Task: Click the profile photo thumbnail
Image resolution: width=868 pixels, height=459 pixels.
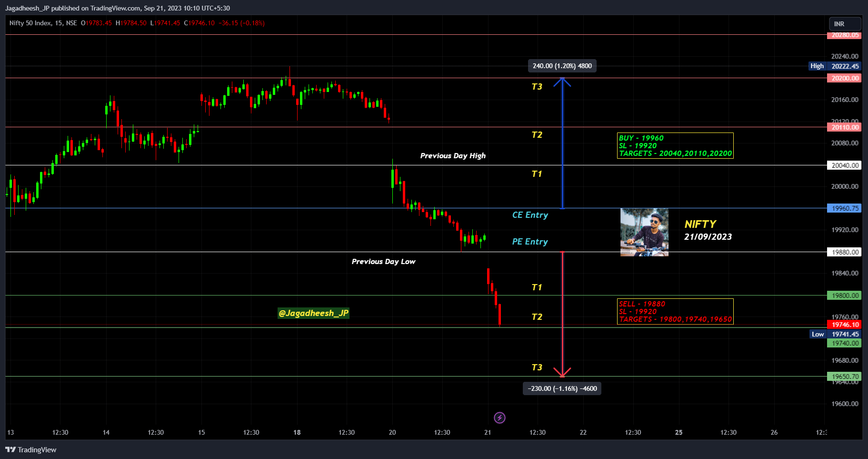Action: [x=644, y=232]
